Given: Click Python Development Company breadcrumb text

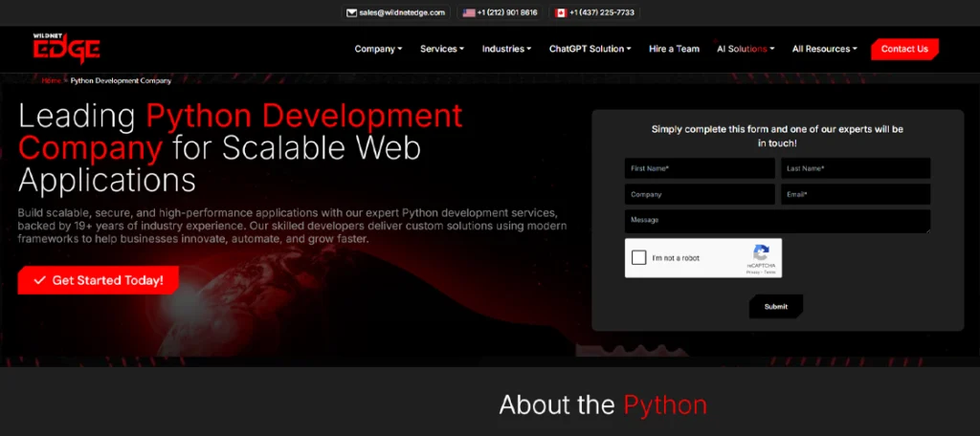Looking at the screenshot, I should pos(121,80).
